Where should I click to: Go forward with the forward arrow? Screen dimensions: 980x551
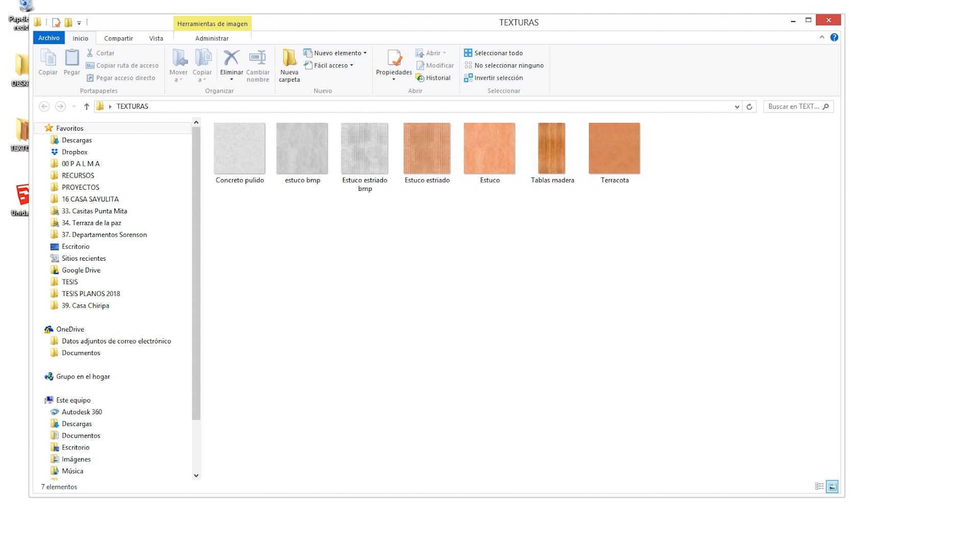[x=60, y=107]
